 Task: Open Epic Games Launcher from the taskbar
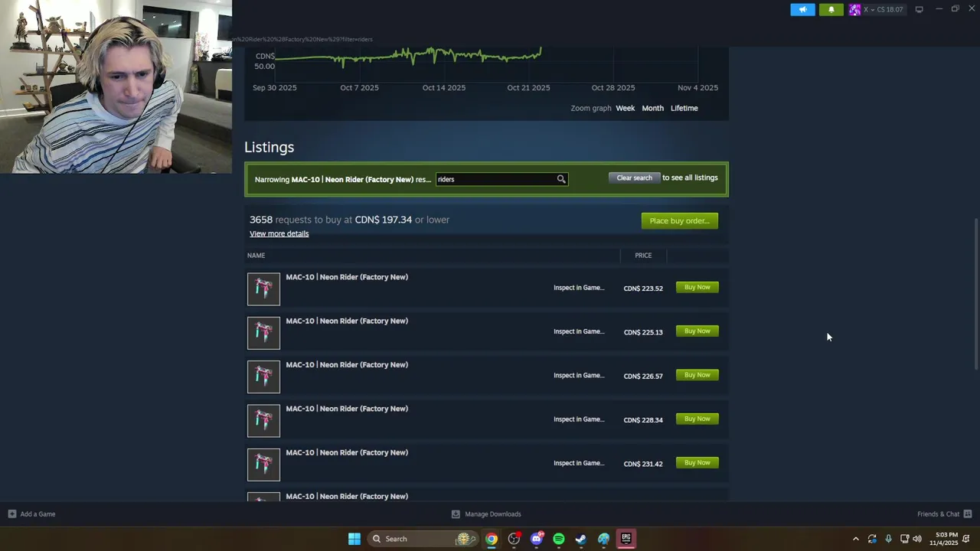(626, 539)
